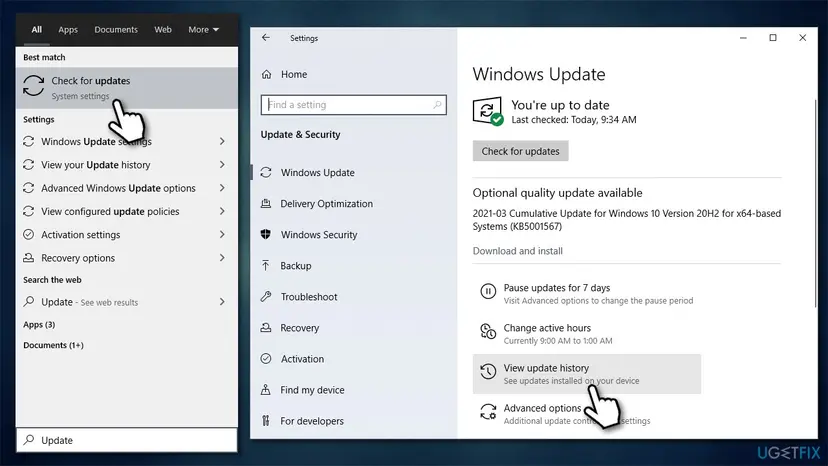Click the magnifier icon beside Update web result
The image size is (828, 466).
(29, 302)
